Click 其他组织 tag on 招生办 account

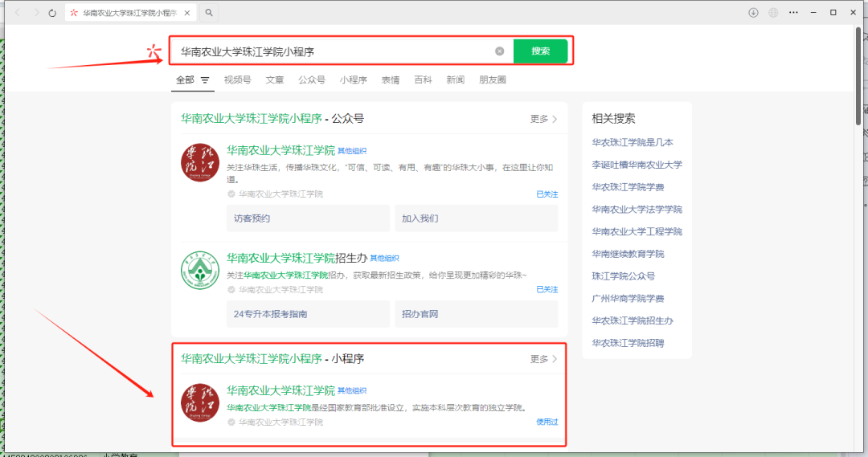pyautogui.click(x=384, y=259)
